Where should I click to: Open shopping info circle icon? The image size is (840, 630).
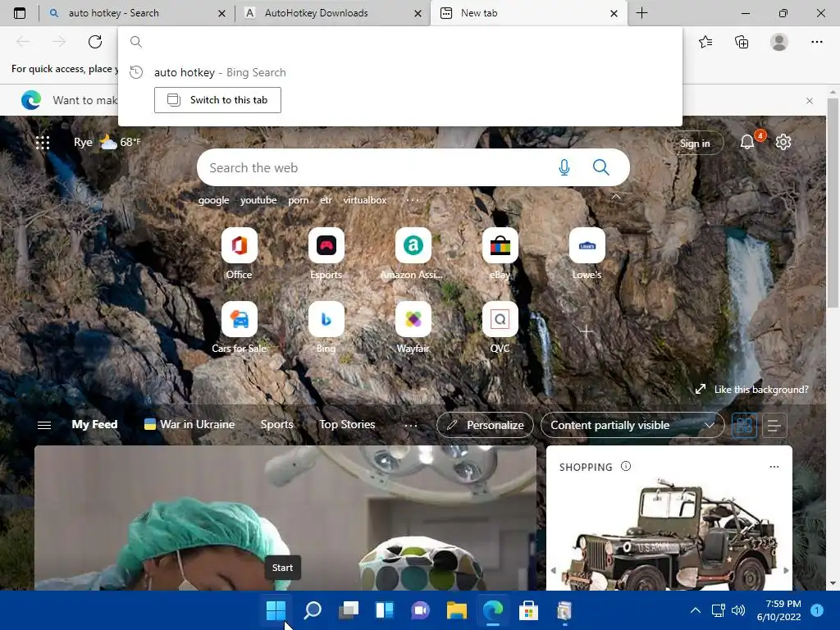626,466
